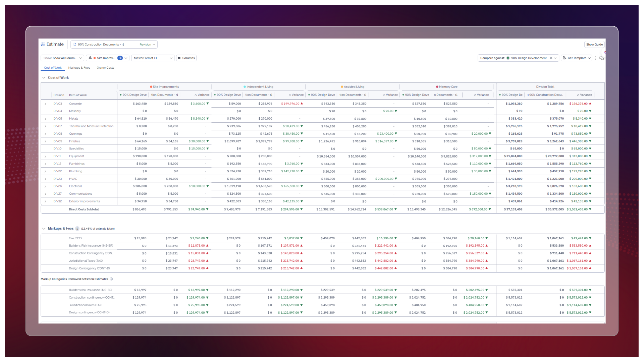Click the +3 badge in Site Improvements filter
Image resolution: width=644 pixels, height=362 pixels.
(x=120, y=58)
